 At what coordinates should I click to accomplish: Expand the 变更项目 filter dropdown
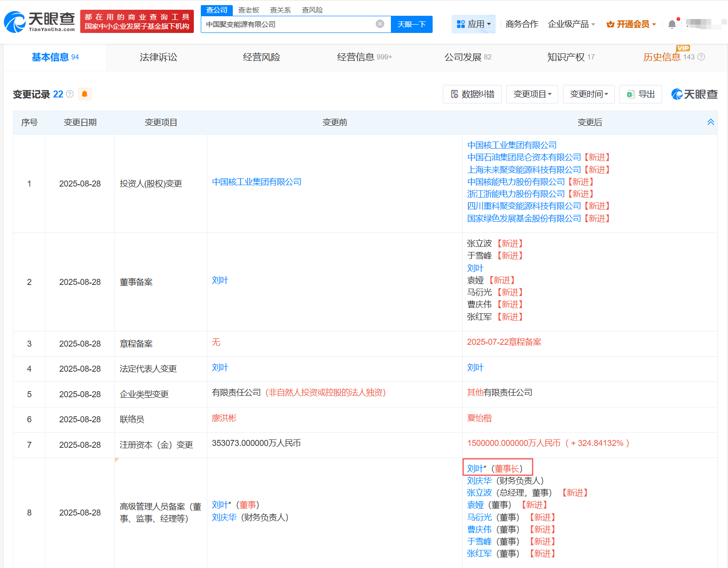[x=532, y=94]
